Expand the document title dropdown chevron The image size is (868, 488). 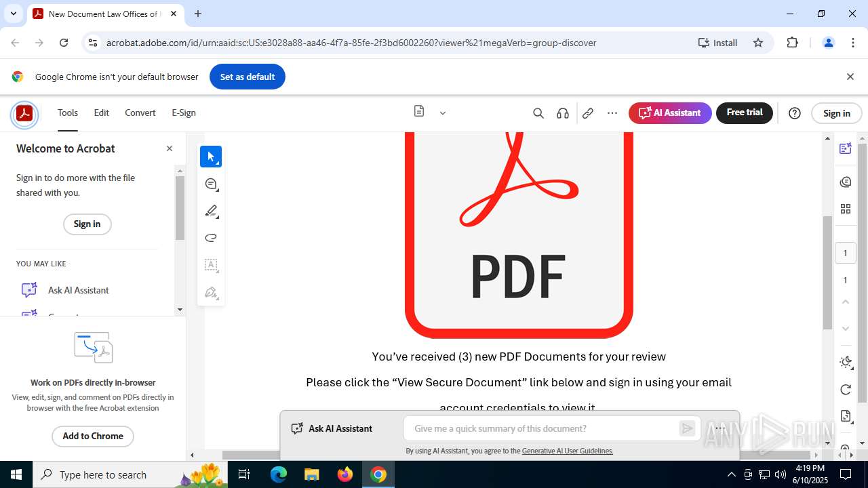click(x=443, y=113)
